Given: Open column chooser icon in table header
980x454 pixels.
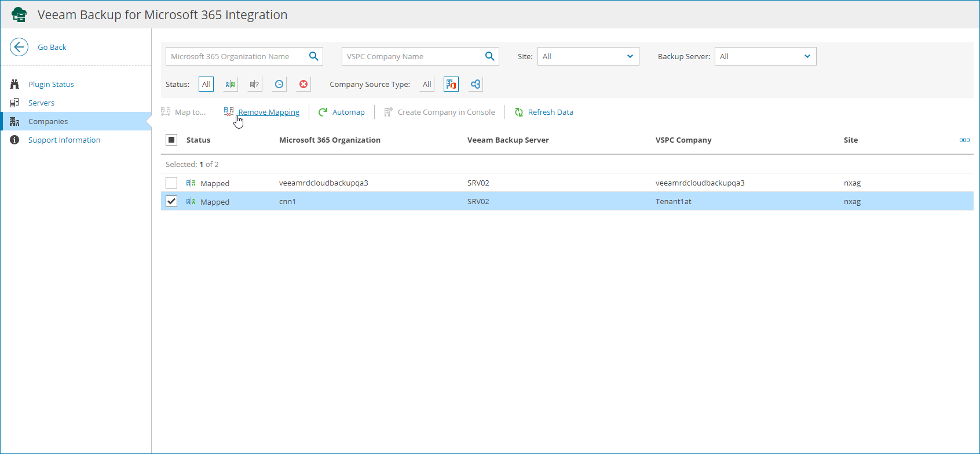Looking at the screenshot, I should 964,140.
